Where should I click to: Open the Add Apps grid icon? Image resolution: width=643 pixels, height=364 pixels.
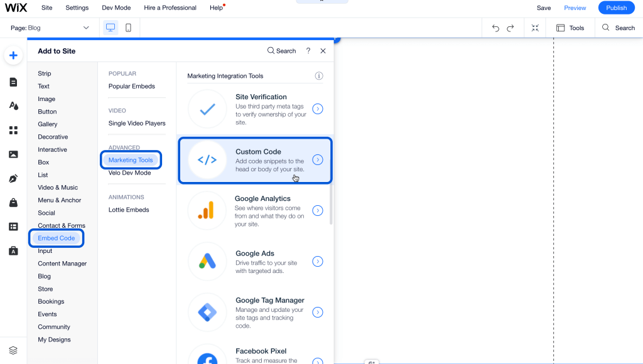[13, 131]
